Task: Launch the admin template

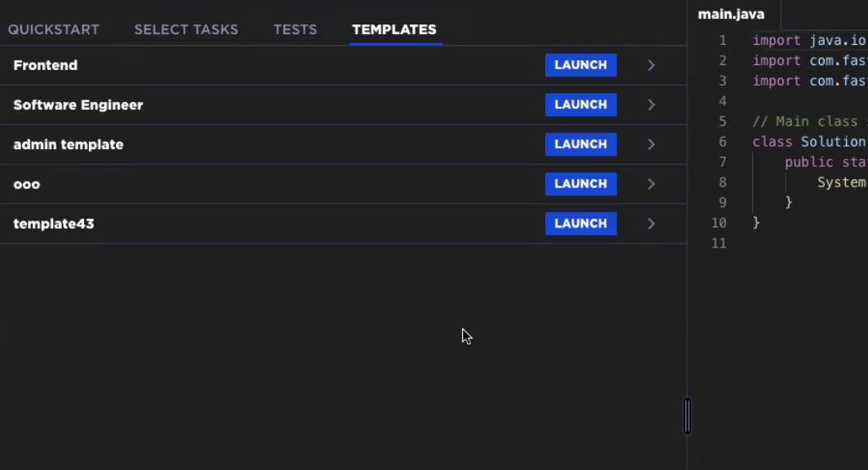Action: [580, 144]
